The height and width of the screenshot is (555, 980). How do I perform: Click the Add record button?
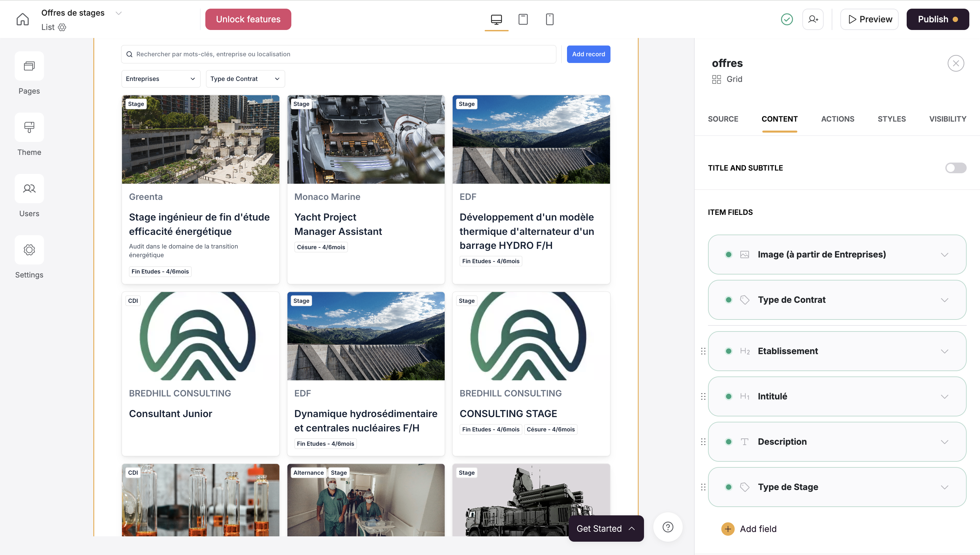(588, 54)
